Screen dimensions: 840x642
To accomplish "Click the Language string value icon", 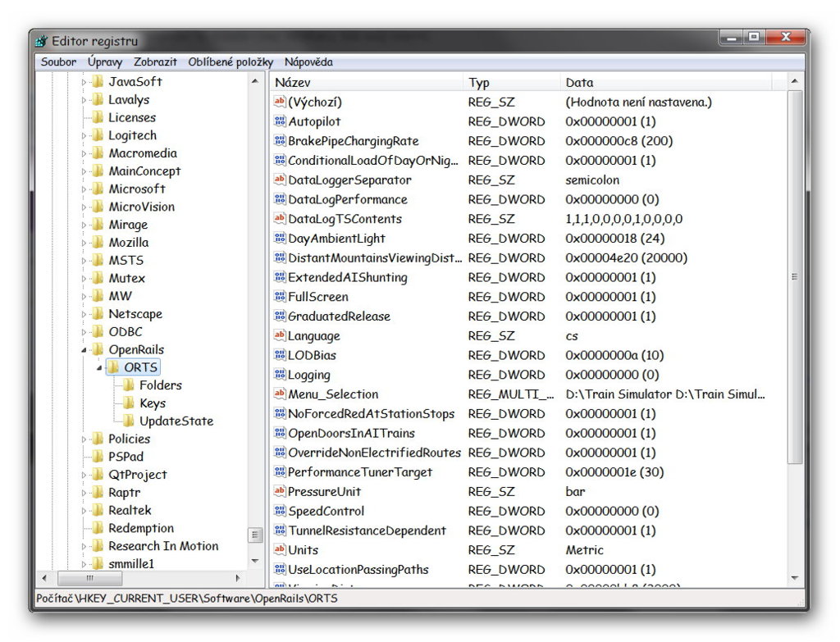I will [x=280, y=336].
